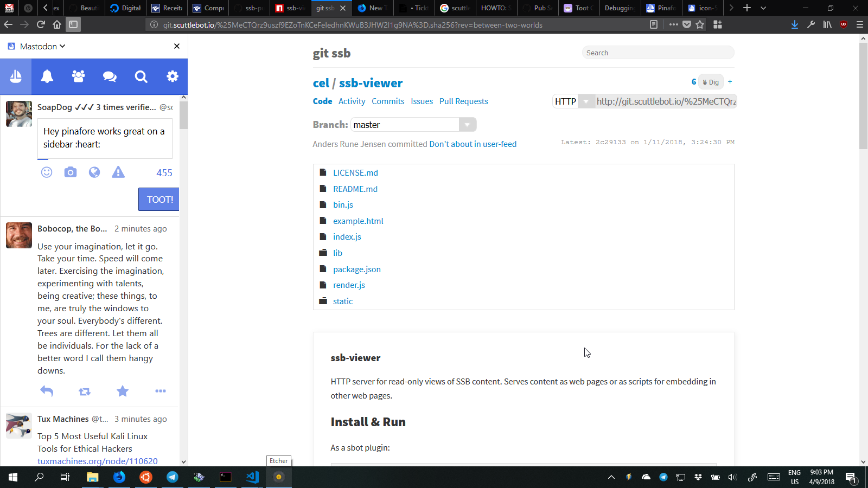Favorite Bobocop's post with star
868x488 pixels.
click(123, 391)
